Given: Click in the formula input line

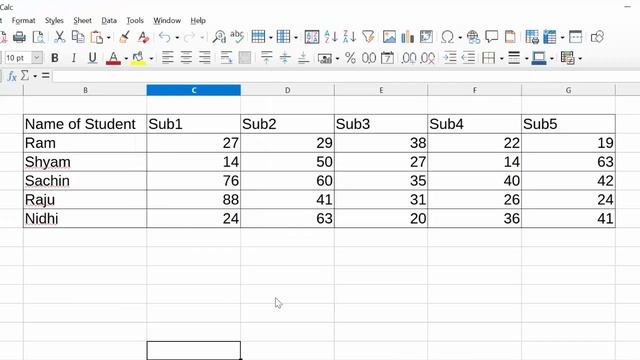Looking at the screenshot, I should click(x=345, y=76).
